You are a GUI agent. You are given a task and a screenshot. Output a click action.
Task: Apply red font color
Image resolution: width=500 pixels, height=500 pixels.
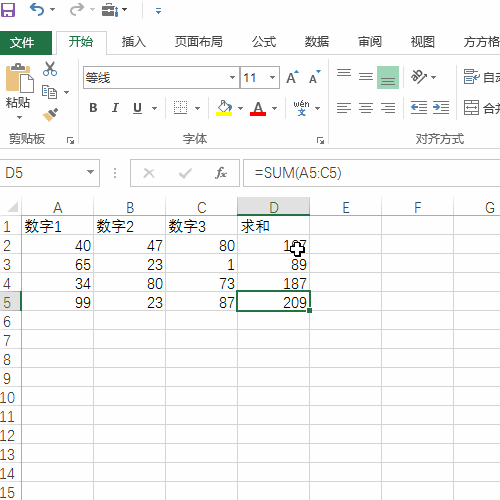click(x=258, y=108)
